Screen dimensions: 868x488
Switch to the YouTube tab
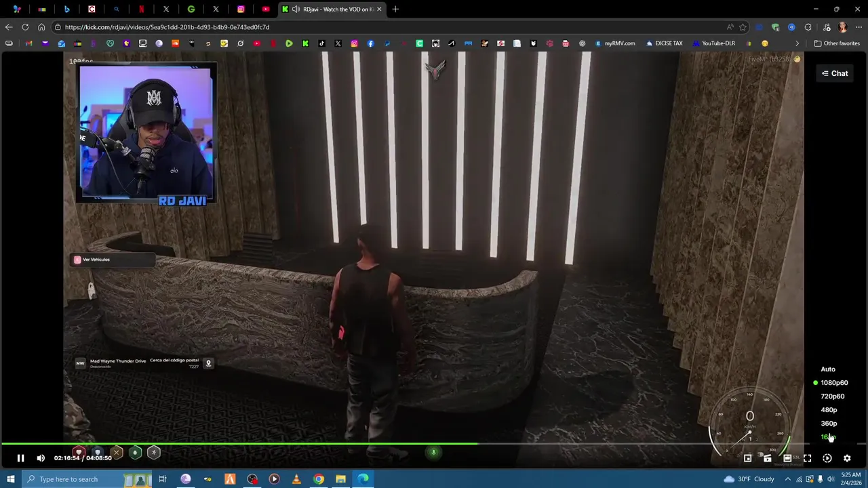(266, 9)
